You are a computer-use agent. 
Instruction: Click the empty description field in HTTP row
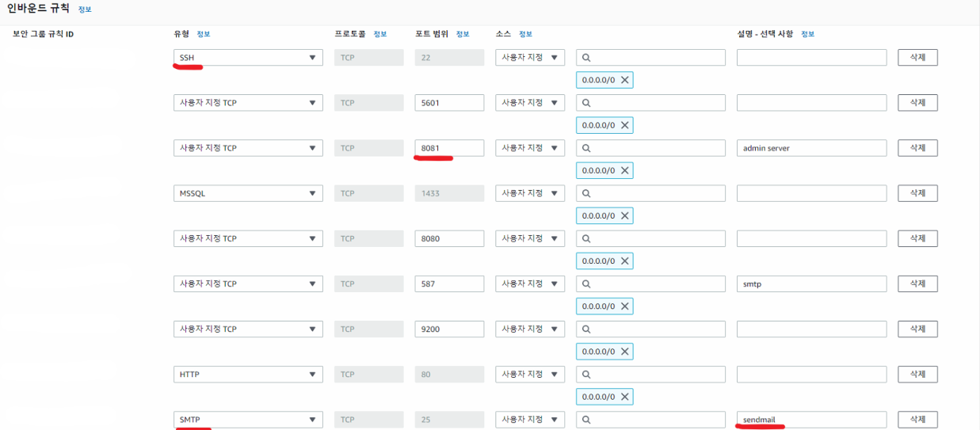pyautogui.click(x=811, y=374)
